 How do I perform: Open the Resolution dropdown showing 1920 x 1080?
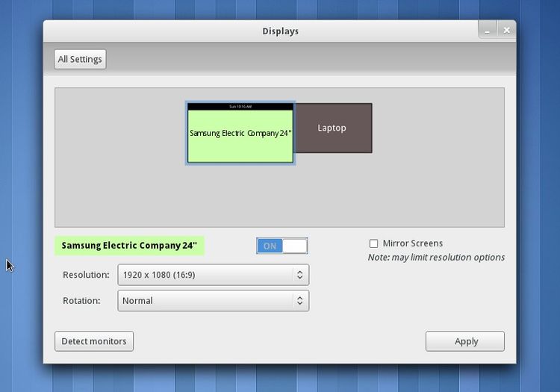click(205, 275)
